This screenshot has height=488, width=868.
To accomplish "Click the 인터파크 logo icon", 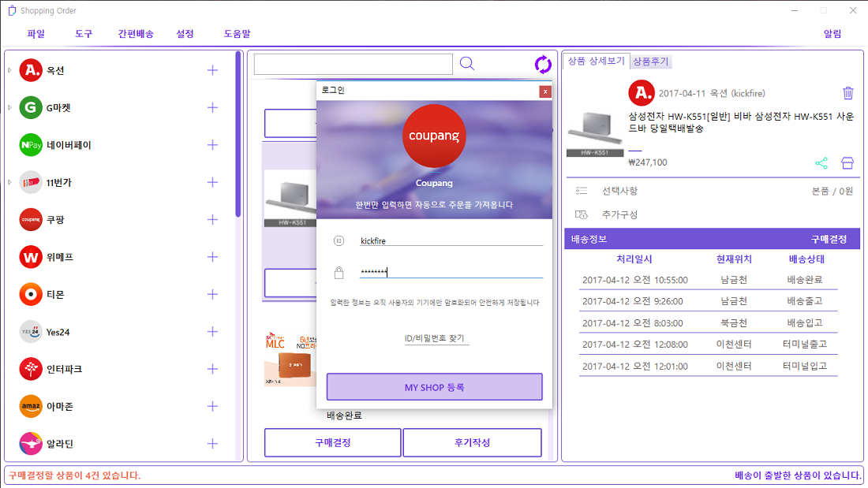I will coord(31,369).
